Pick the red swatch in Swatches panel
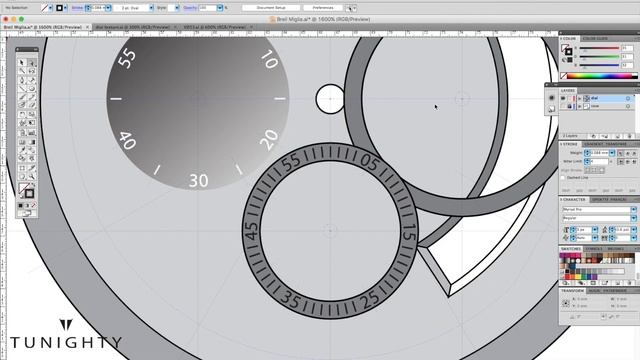The height and width of the screenshot is (360, 640). tap(568, 277)
